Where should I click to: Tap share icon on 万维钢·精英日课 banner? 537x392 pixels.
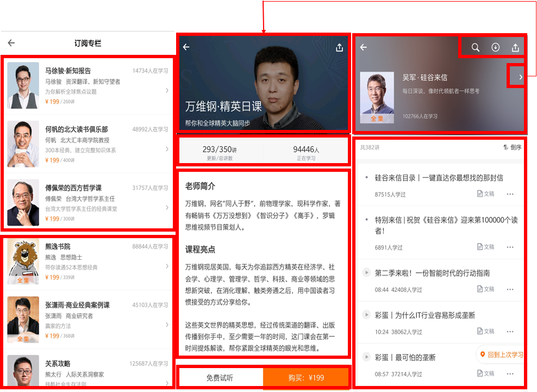(x=339, y=47)
